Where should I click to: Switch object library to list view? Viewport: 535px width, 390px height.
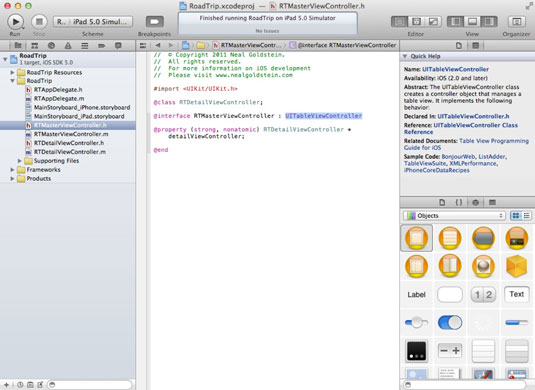[x=526, y=216]
